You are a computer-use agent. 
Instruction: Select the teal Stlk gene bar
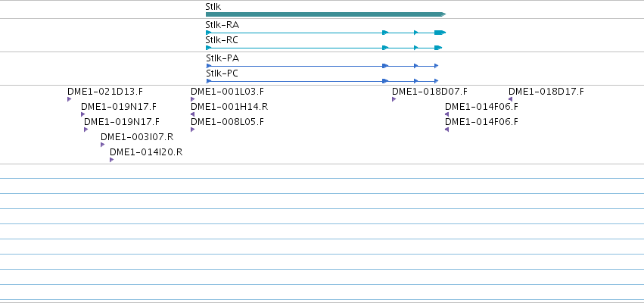[x=325, y=14]
